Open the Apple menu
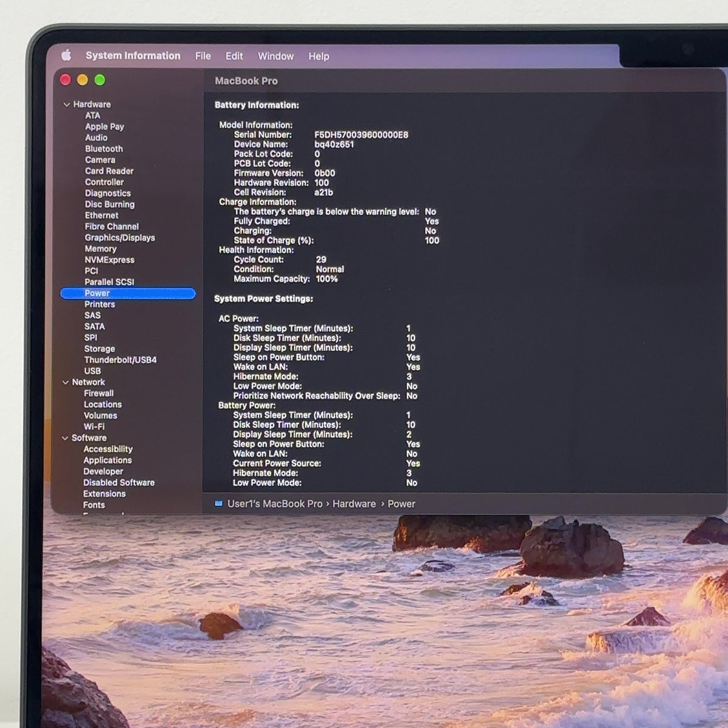Screen dimensions: 728x728 (x=66, y=56)
